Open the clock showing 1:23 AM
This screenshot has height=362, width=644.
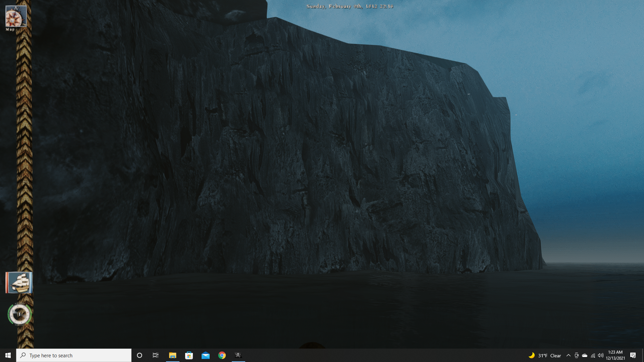point(615,355)
